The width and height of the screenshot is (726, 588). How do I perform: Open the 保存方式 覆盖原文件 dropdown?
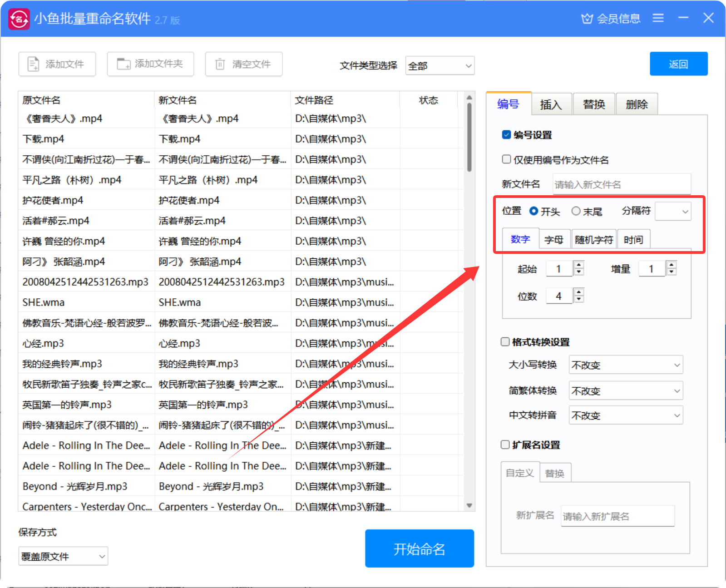pos(63,556)
